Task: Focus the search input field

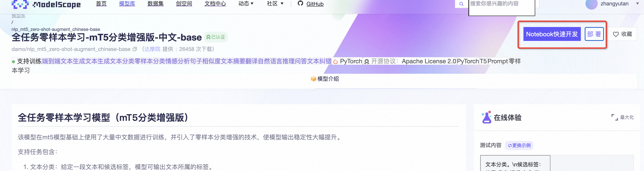Action: (x=501, y=8)
